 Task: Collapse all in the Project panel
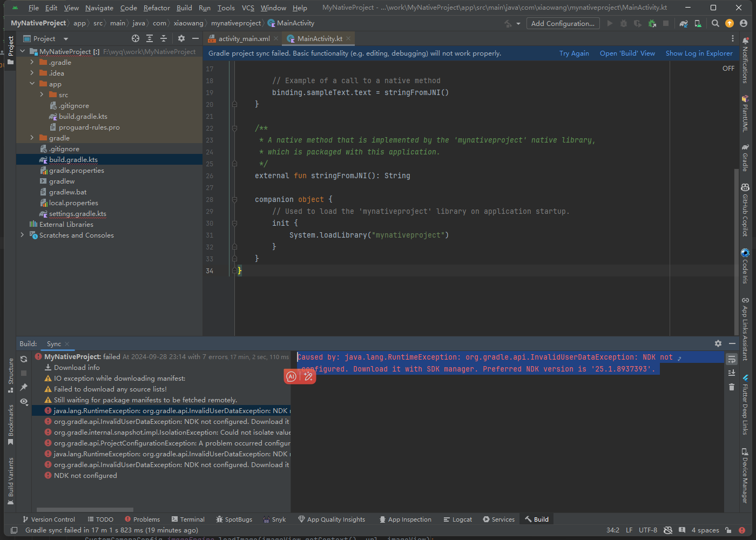pos(164,38)
